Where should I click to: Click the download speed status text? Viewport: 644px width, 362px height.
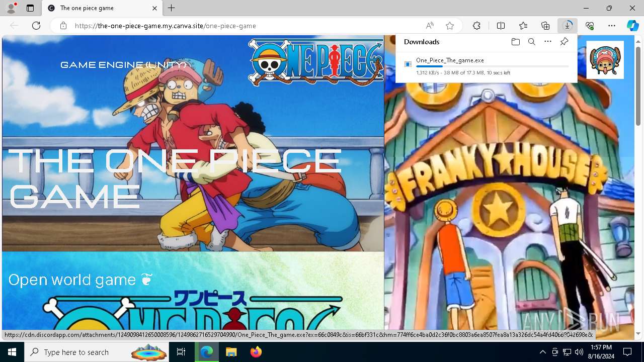coord(463,73)
